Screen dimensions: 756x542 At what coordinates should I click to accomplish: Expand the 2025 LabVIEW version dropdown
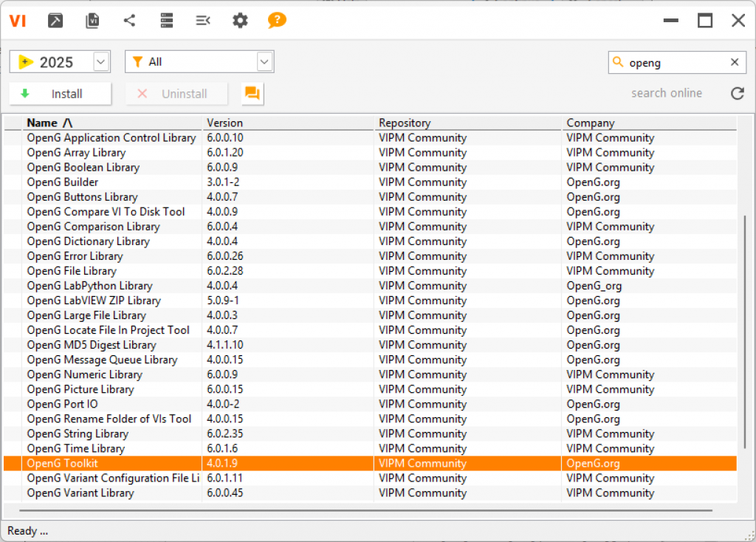[100, 62]
